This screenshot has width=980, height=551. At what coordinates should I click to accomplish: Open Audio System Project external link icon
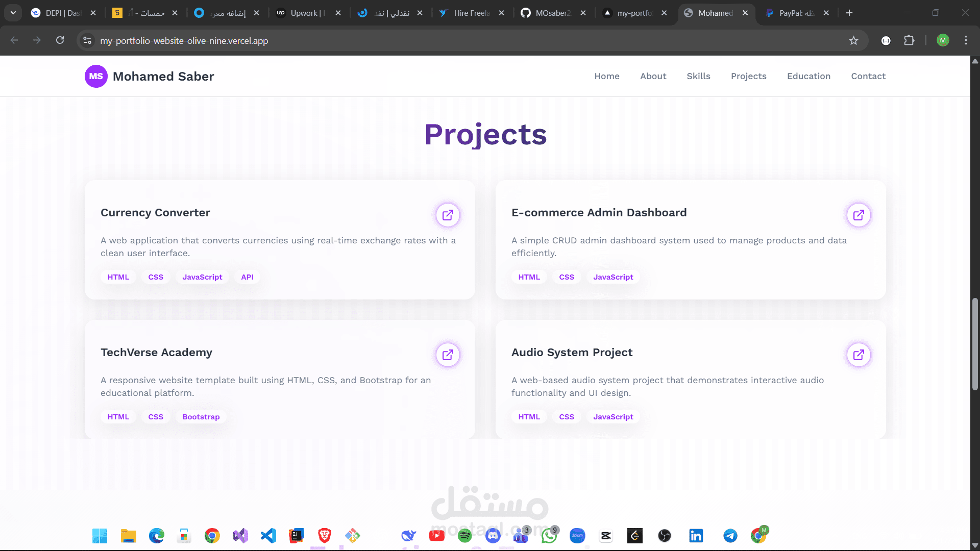859,355
